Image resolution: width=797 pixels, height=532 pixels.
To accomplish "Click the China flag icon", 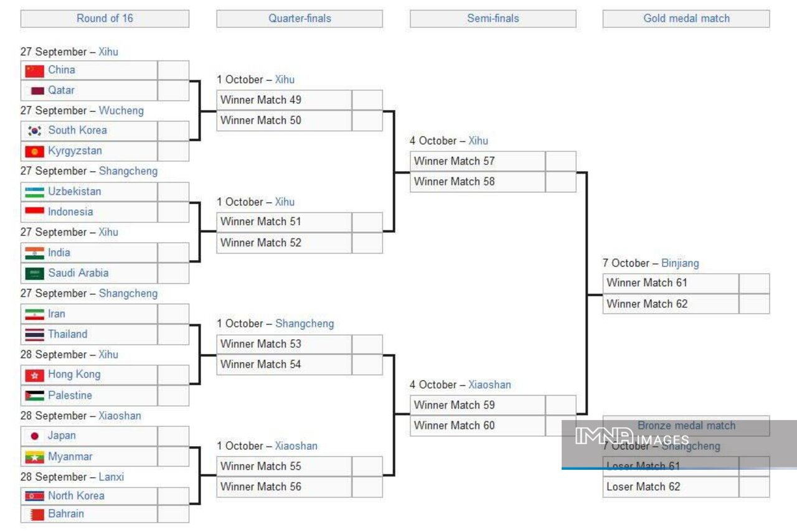I will (x=34, y=70).
